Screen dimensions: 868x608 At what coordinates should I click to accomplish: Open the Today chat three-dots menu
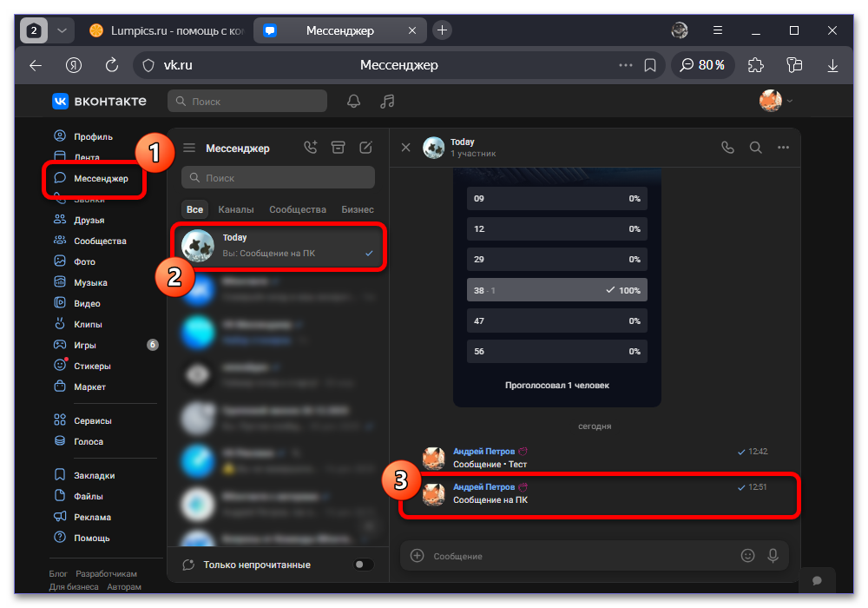tap(783, 148)
